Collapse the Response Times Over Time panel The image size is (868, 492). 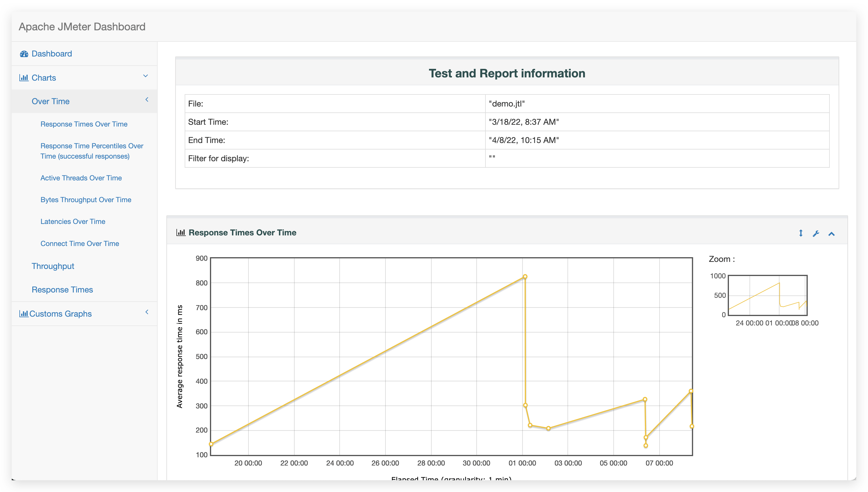click(x=831, y=234)
